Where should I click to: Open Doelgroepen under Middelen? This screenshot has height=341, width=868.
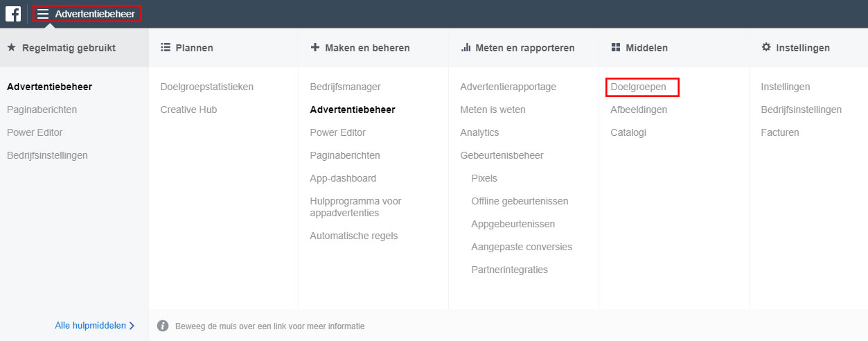638,87
